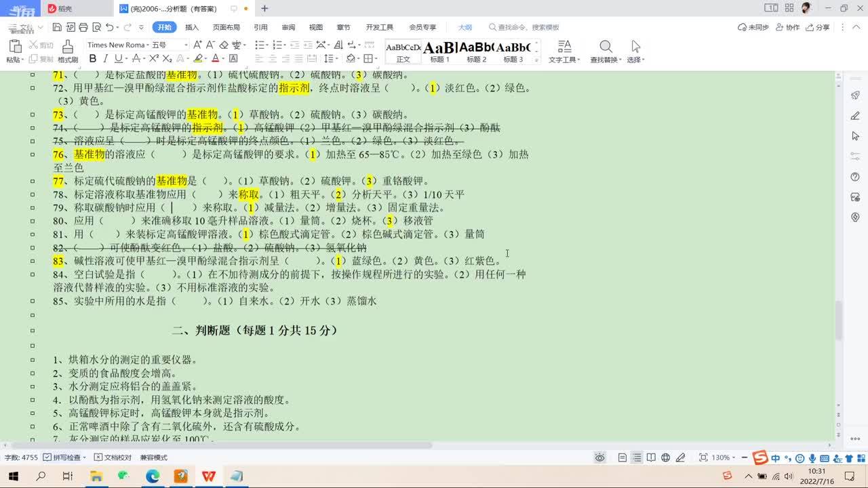This screenshot has height=488, width=868.
Task: Open the 插入 (Insert) ribbon tab
Action: tap(192, 27)
